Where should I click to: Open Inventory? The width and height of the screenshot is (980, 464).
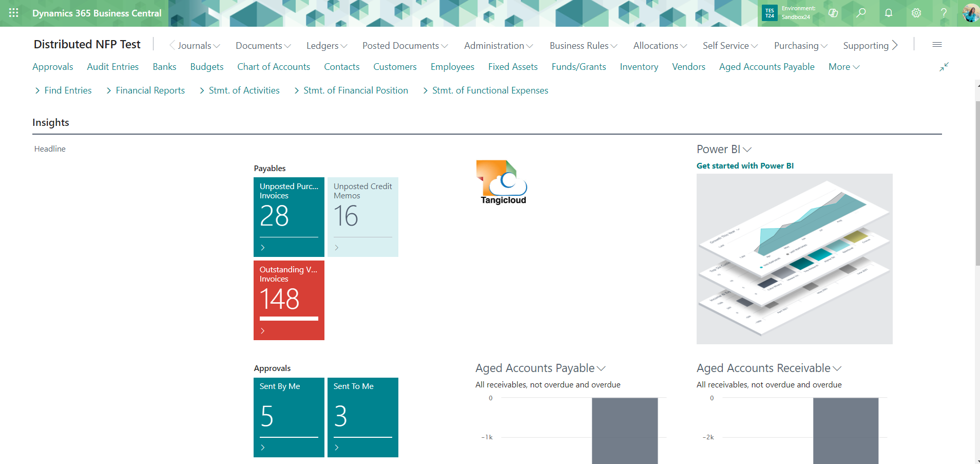click(x=639, y=67)
